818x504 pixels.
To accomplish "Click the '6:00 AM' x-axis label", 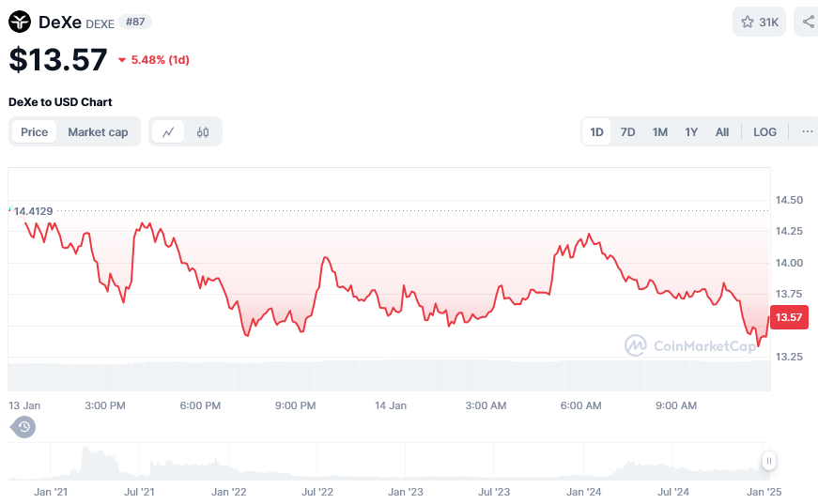I will click(x=580, y=405).
